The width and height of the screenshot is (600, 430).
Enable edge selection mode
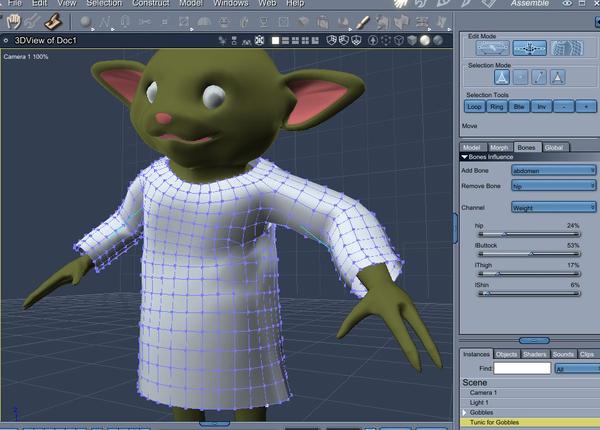click(539, 78)
